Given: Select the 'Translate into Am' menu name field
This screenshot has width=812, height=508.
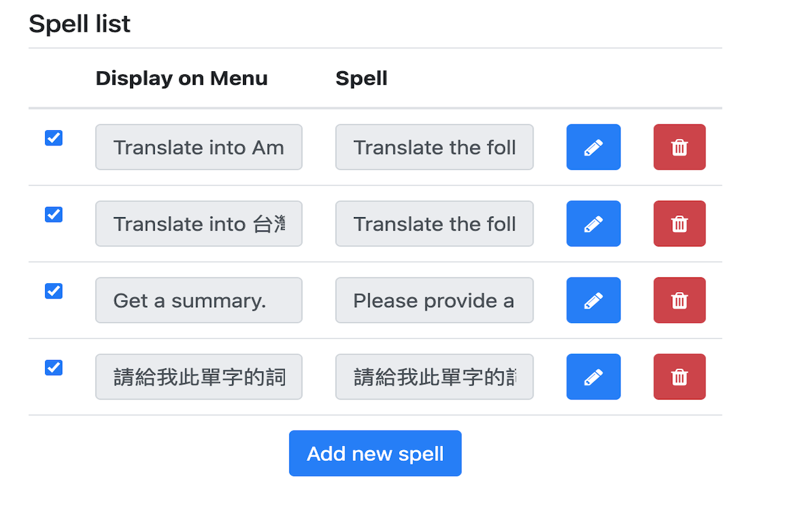Looking at the screenshot, I should [x=199, y=147].
